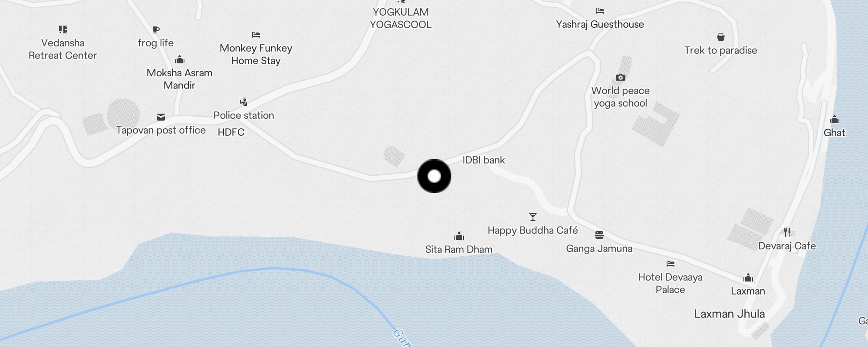Click the Police station map icon
868x347 pixels.
(244, 102)
